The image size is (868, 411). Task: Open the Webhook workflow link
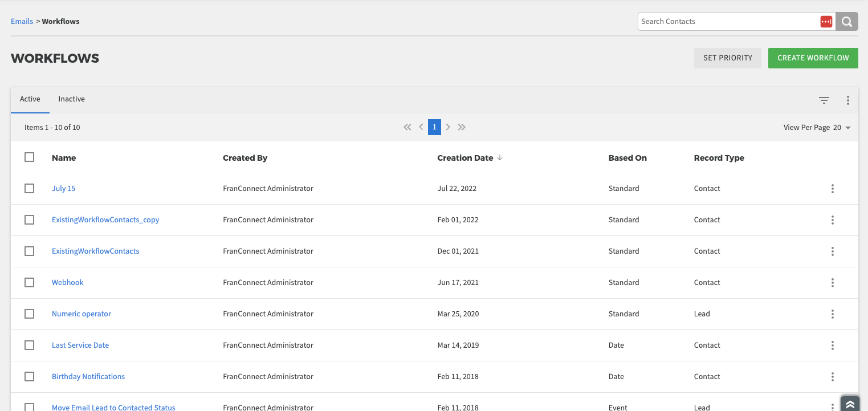[x=68, y=283]
